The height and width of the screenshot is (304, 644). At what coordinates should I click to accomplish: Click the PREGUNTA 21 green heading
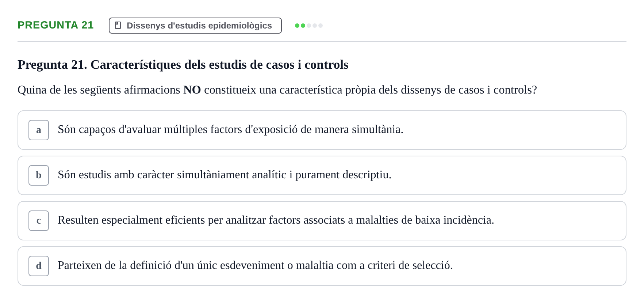[55, 25]
